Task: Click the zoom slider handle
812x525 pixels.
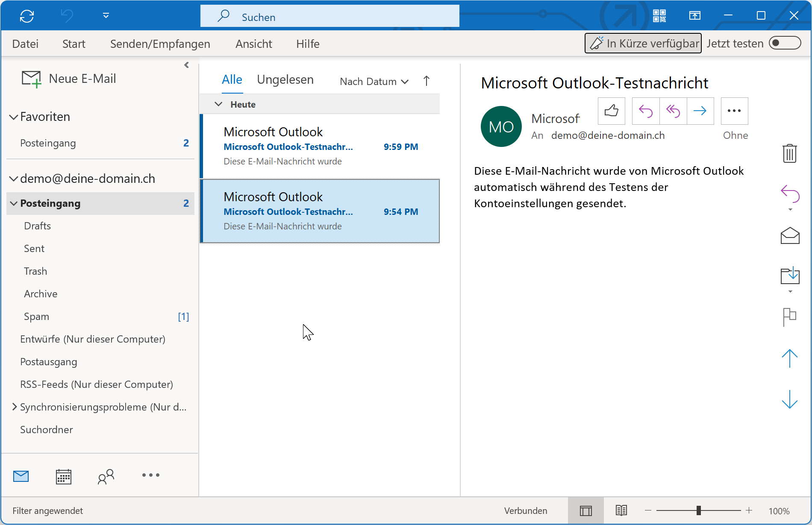Action: tap(699, 510)
